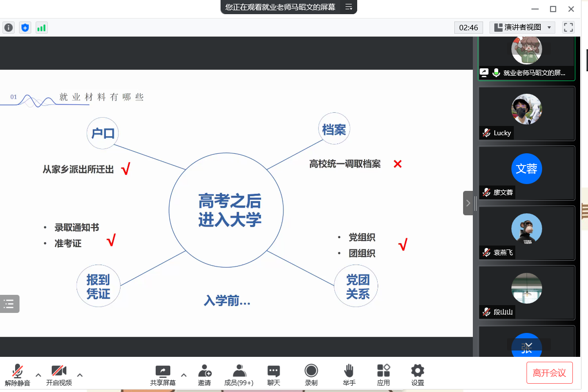Click the red Leave Meeting button
This screenshot has height=392, width=588.
pos(549,373)
